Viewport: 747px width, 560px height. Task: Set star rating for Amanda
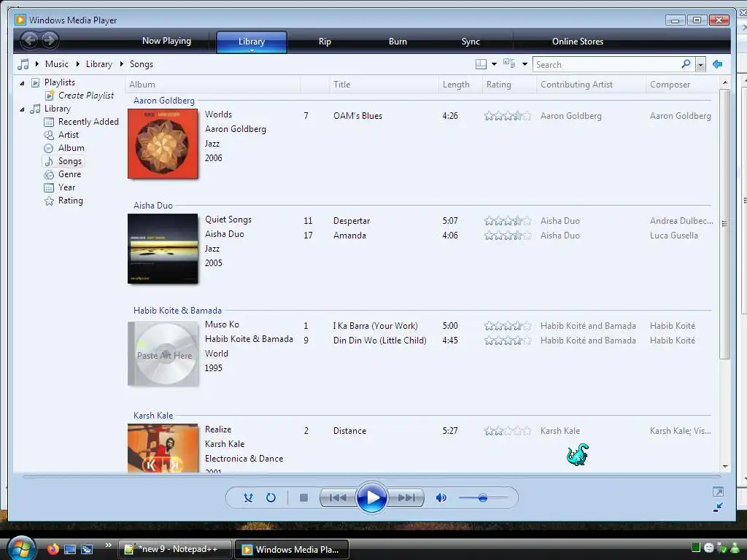pos(508,236)
